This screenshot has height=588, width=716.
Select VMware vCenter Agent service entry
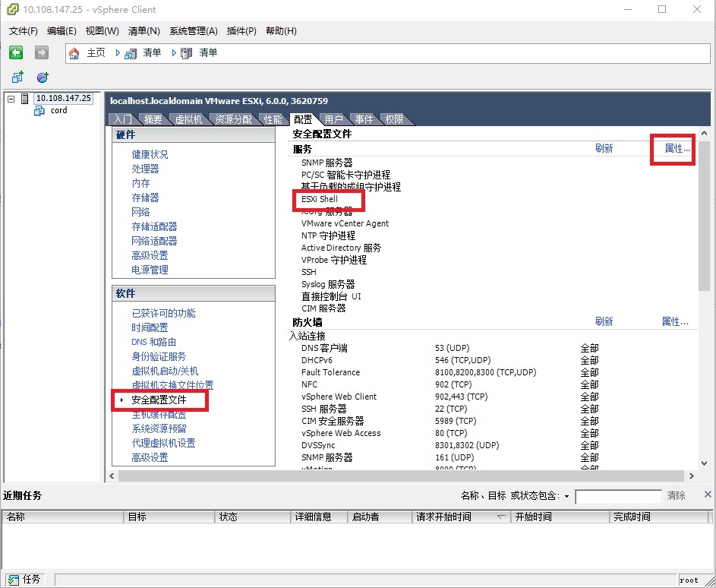coord(345,223)
